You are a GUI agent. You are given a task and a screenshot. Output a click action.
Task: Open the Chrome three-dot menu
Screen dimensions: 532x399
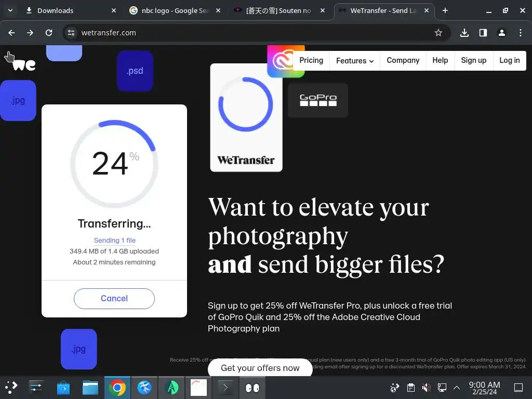521,33
